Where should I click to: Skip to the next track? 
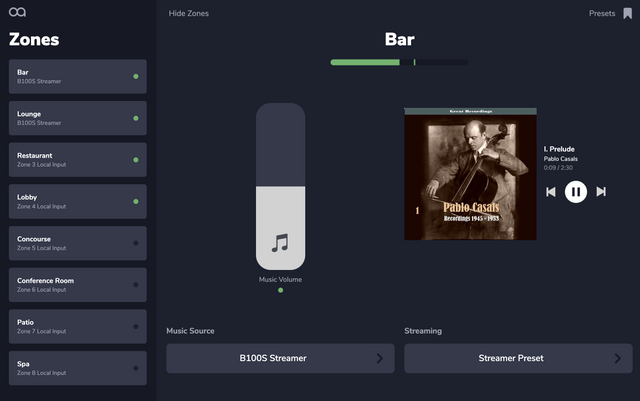(x=601, y=192)
